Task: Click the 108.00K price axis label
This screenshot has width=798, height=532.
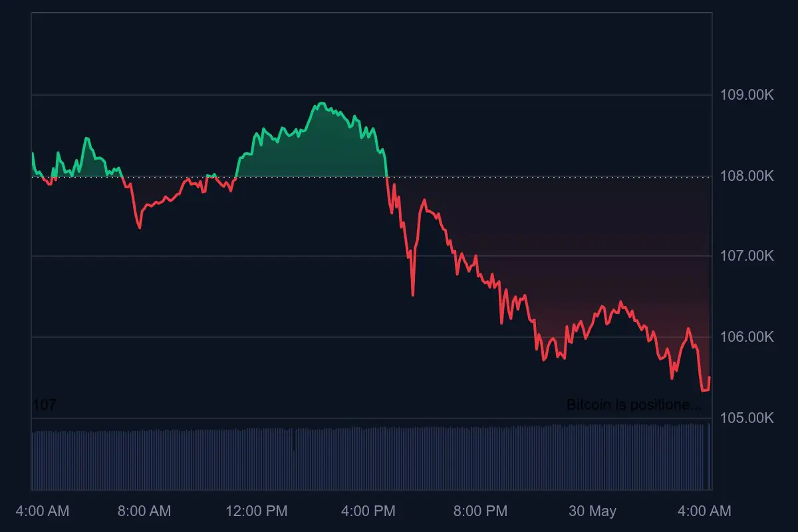Action: [x=747, y=176]
